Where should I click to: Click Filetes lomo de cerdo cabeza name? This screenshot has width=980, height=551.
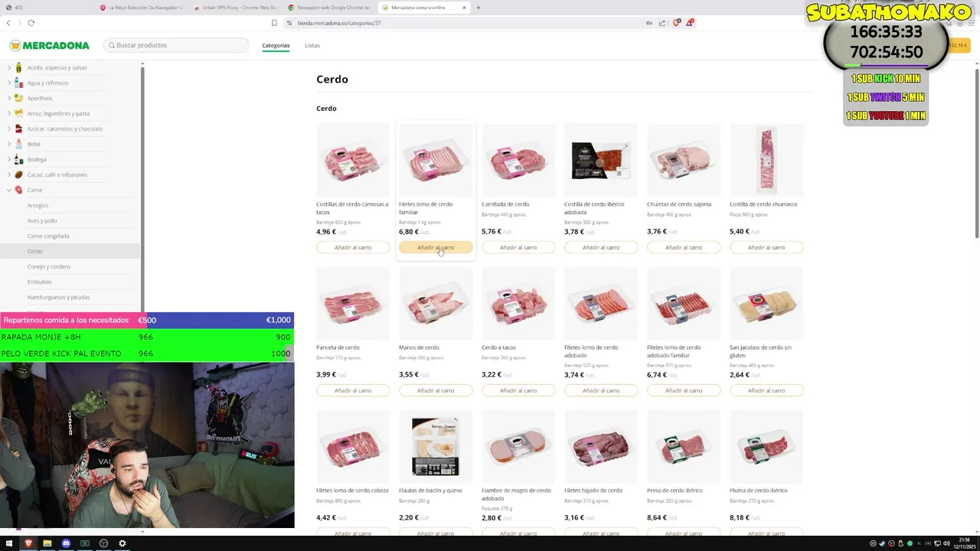pos(352,491)
